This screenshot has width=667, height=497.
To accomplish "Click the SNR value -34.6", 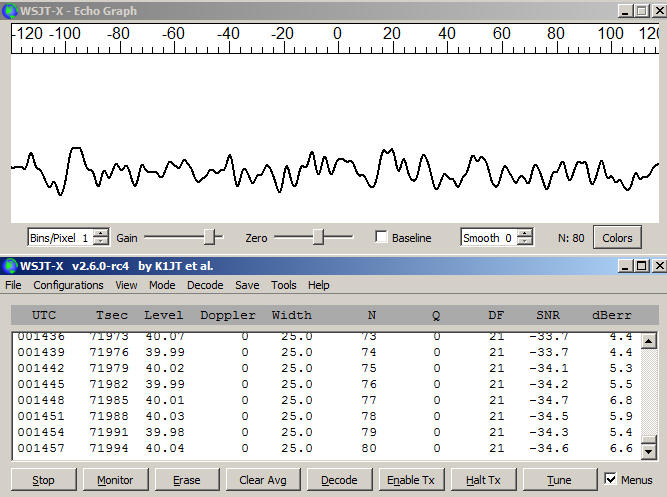I will (549, 448).
